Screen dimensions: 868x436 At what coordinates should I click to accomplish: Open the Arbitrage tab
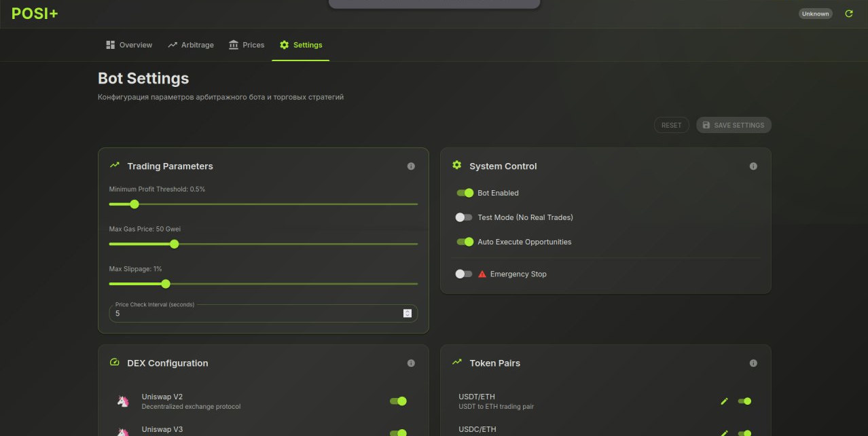[x=190, y=45]
